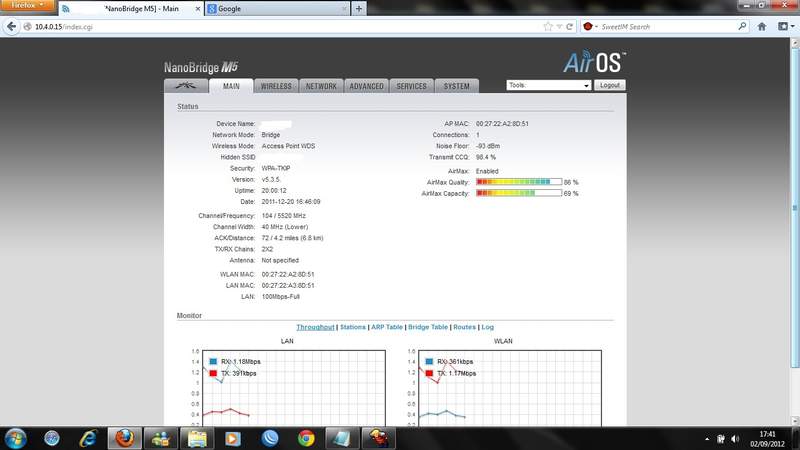
Task: Bookmark page with the star icon
Action: [548, 27]
